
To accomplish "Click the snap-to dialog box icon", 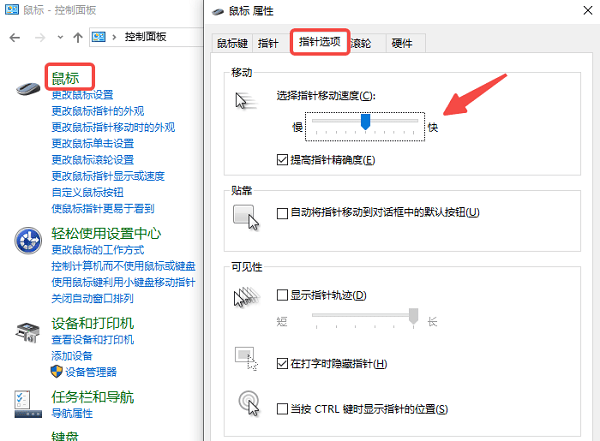I will (246, 217).
